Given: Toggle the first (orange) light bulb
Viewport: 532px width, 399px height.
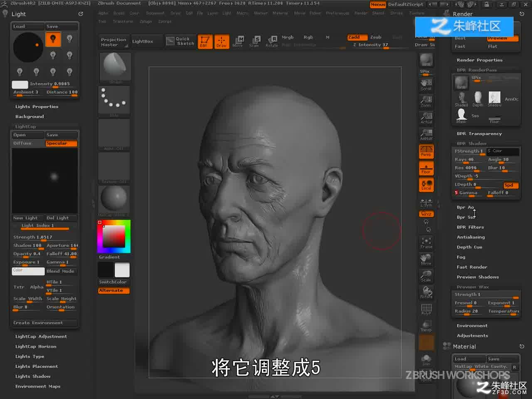Looking at the screenshot, I should click(x=53, y=39).
